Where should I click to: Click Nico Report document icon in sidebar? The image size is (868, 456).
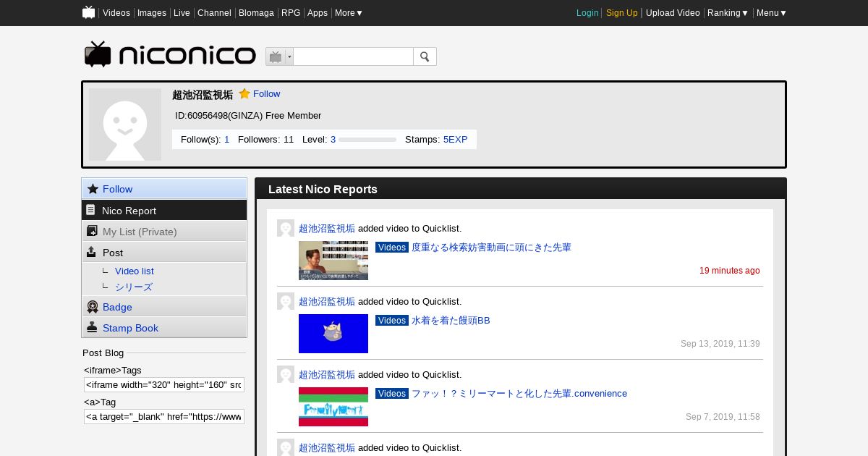coord(90,210)
